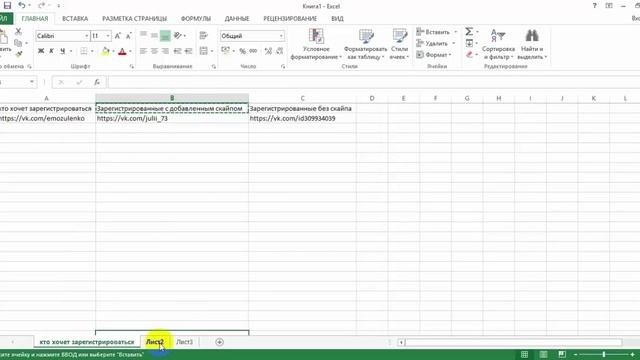Increase indent in alignment group
The image size is (640, 360).
tap(188, 51)
